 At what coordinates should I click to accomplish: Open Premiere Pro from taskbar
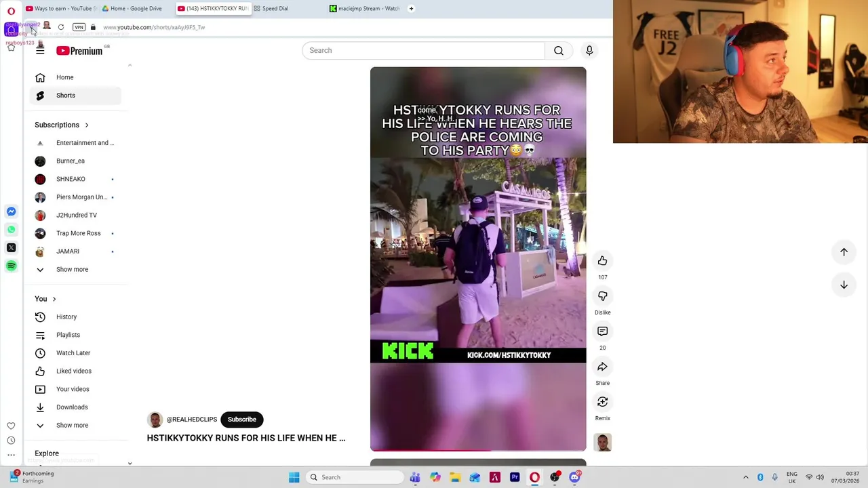pyautogui.click(x=515, y=477)
